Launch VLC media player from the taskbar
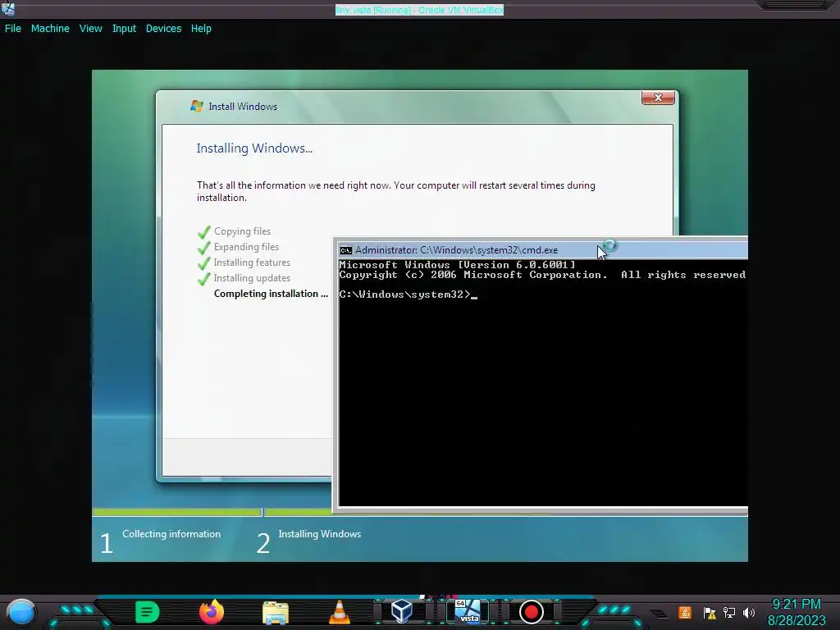 point(339,612)
